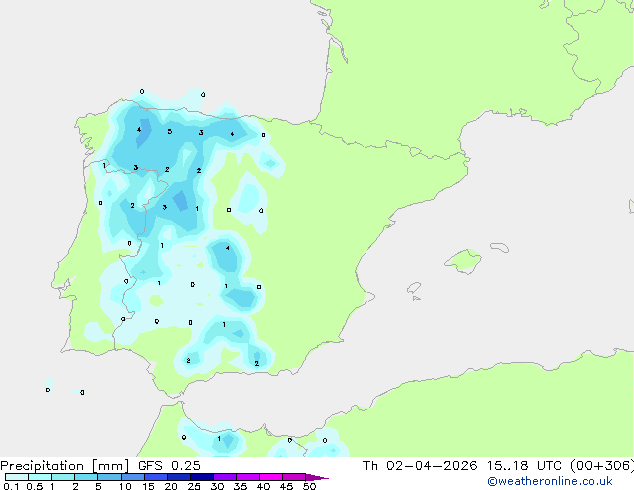634x490 pixels.
Task: Pick the 2–5 mm light blue legend swatch
Action: point(86,477)
